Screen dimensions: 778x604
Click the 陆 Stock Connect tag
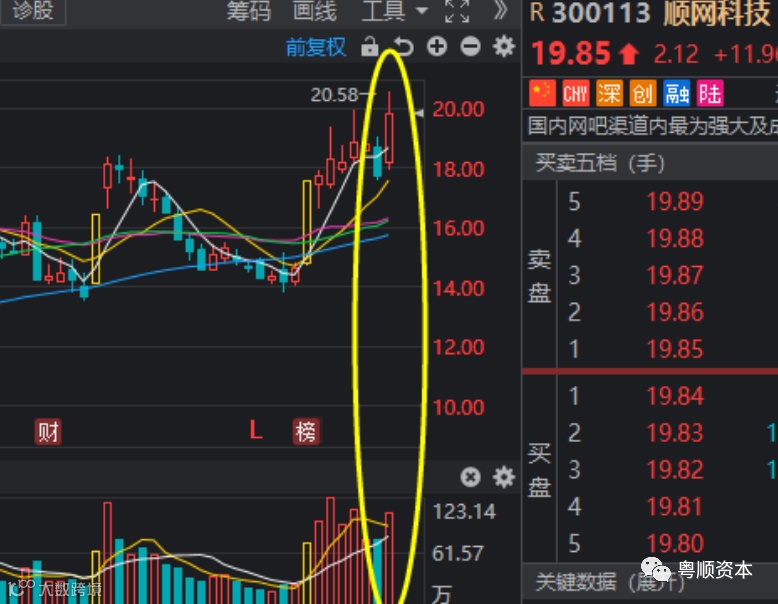710,93
